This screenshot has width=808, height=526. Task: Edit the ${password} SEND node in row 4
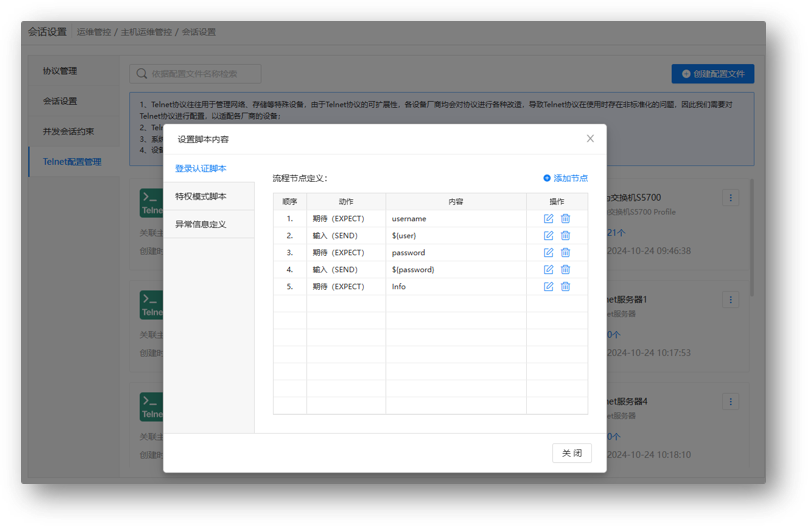point(548,270)
